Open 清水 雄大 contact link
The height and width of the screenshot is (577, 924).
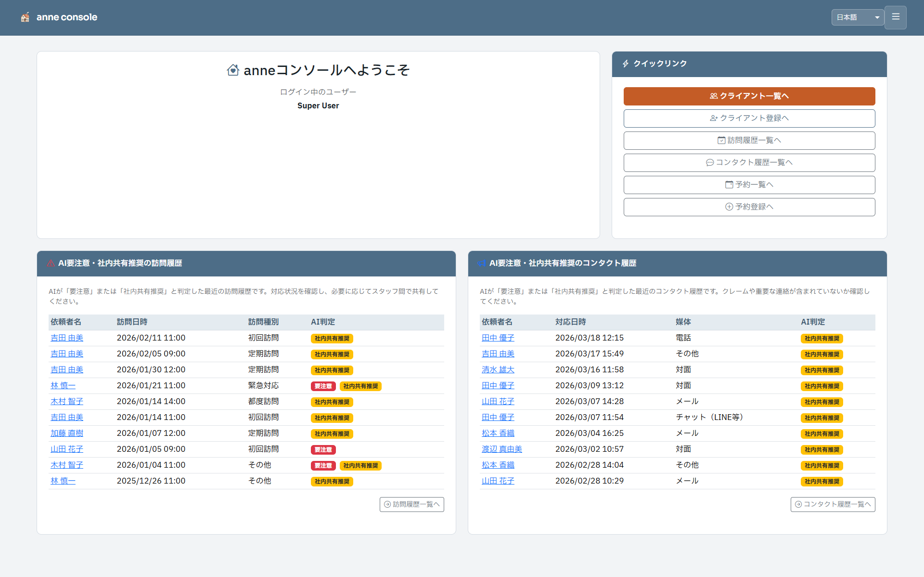[498, 370]
